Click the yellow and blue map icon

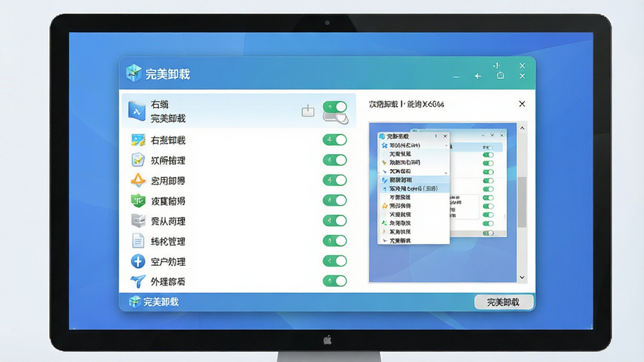click(138, 140)
